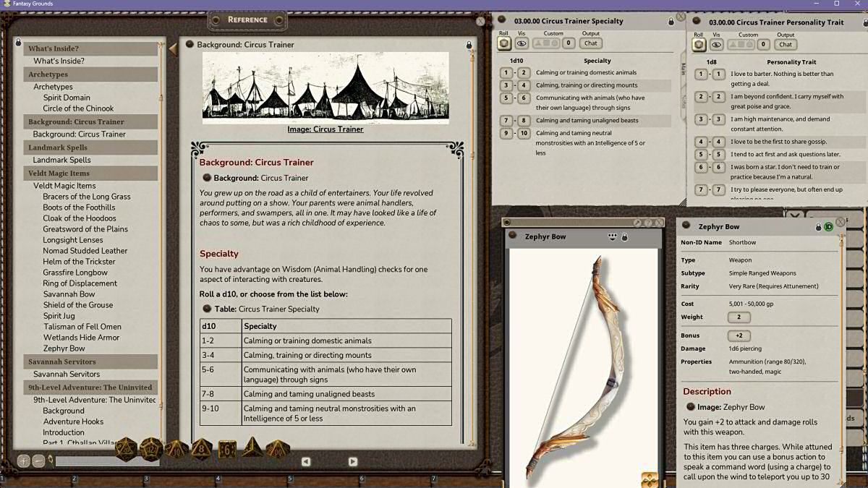Roll the percentile d00 die
The height and width of the screenshot is (488, 868).
coord(278,449)
